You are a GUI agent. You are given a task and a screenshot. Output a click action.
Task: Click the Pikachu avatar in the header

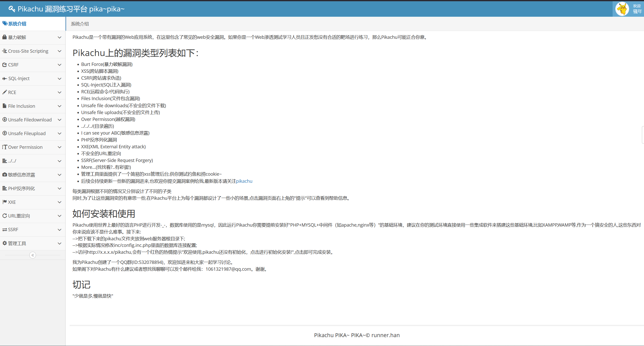pyautogui.click(x=622, y=9)
